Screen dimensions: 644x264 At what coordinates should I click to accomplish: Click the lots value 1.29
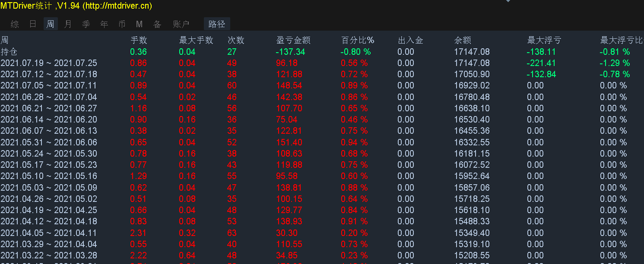click(139, 176)
